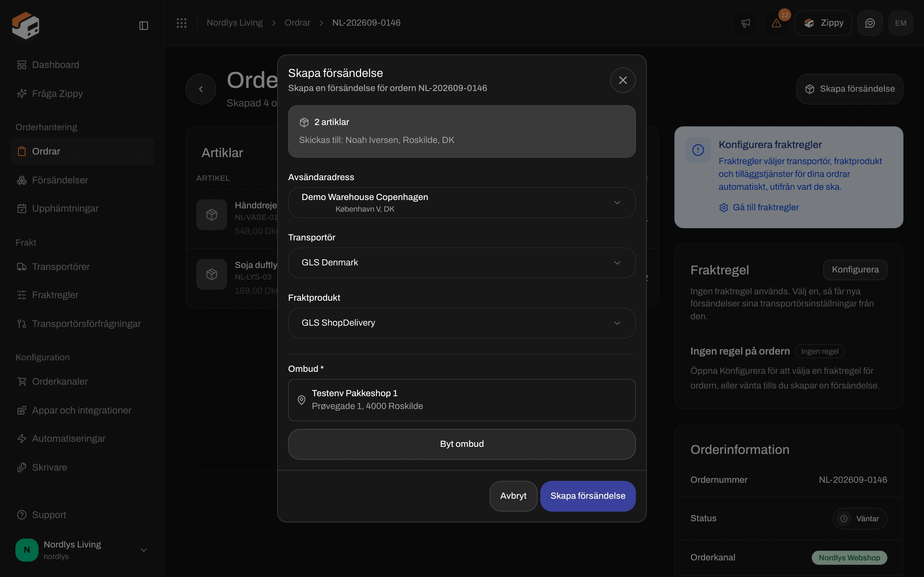Open the apps grid icon
Image resolution: width=924 pixels, height=577 pixels.
(181, 23)
